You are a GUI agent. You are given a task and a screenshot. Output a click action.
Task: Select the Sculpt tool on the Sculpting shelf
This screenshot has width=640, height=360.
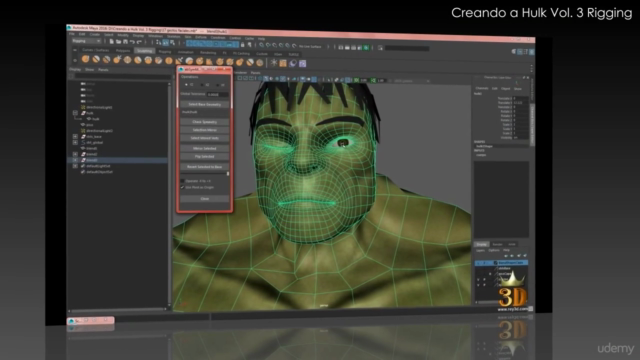pos(85,59)
